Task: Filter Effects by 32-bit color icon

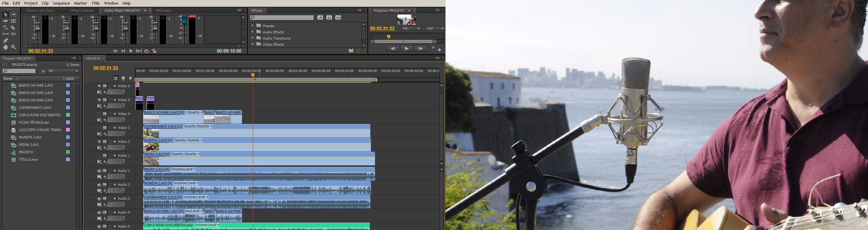Action: [x=329, y=18]
